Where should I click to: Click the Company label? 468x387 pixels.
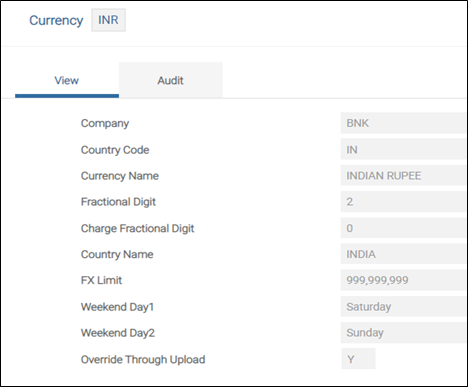click(105, 123)
